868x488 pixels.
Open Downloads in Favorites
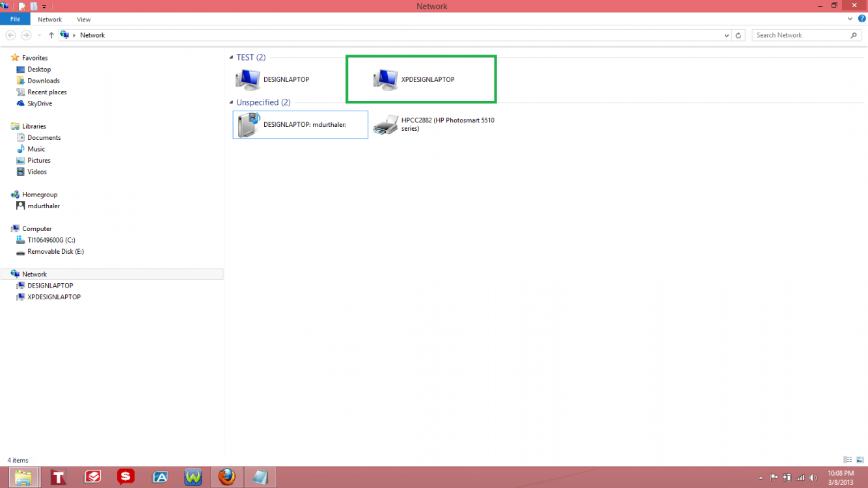pos(44,81)
